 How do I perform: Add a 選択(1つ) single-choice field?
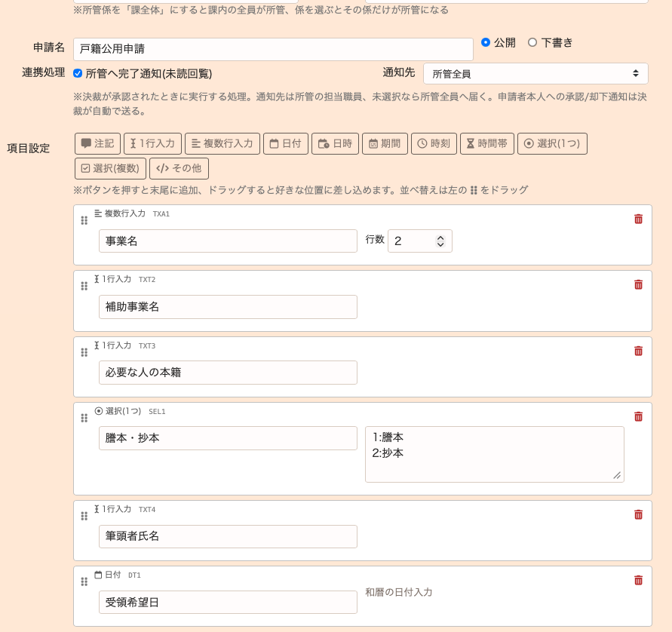click(x=552, y=143)
